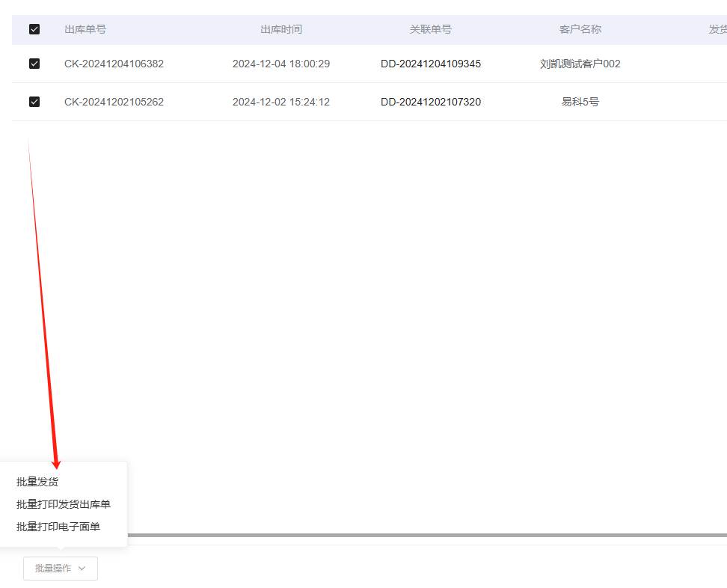Viewport: 727px width, 588px height.
Task: Select 批量打印电子面单 menu option
Action: pos(58,527)
